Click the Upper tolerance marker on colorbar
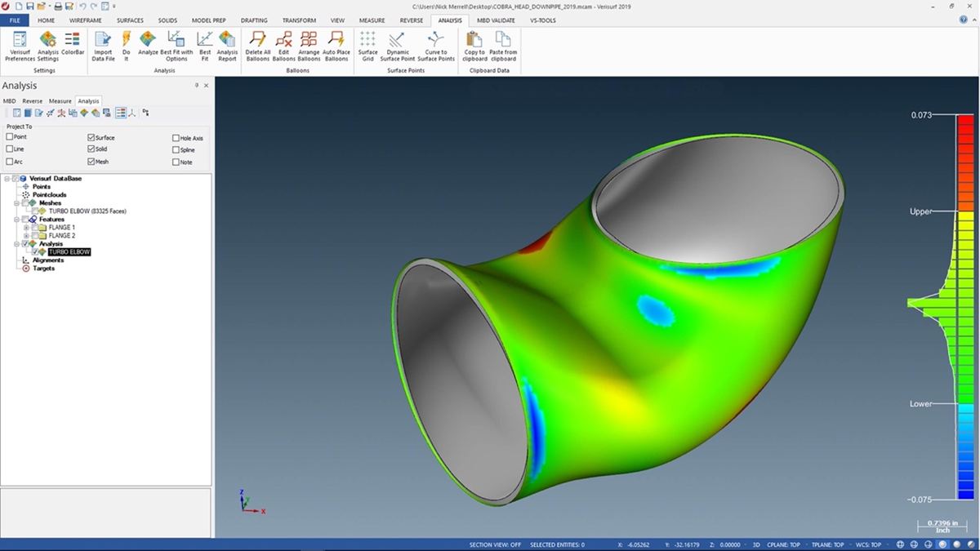The image size is (980, 551). tap(921, 211)
